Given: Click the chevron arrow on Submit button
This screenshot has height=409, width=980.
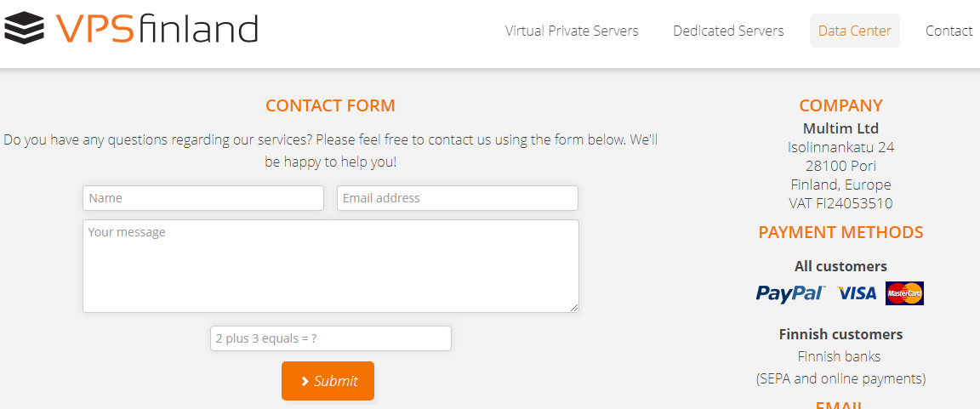Looking at the screenshot, I should tap(305, 381).
